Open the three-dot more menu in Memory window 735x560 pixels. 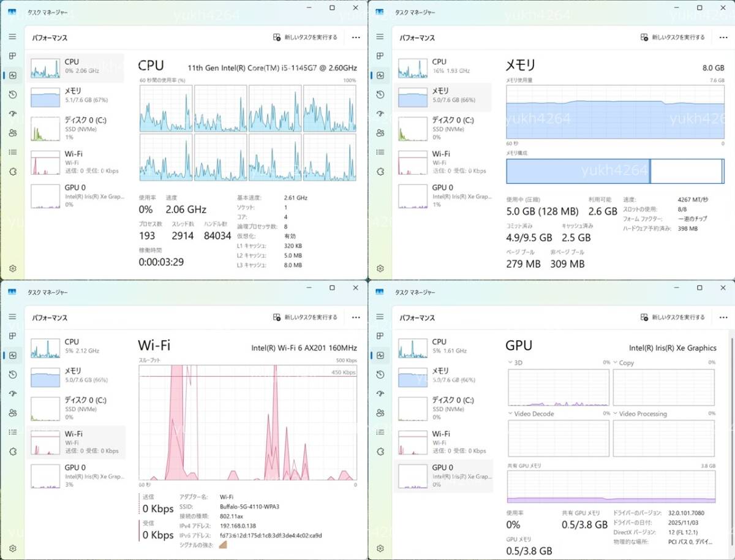click(x=723, y=37)
